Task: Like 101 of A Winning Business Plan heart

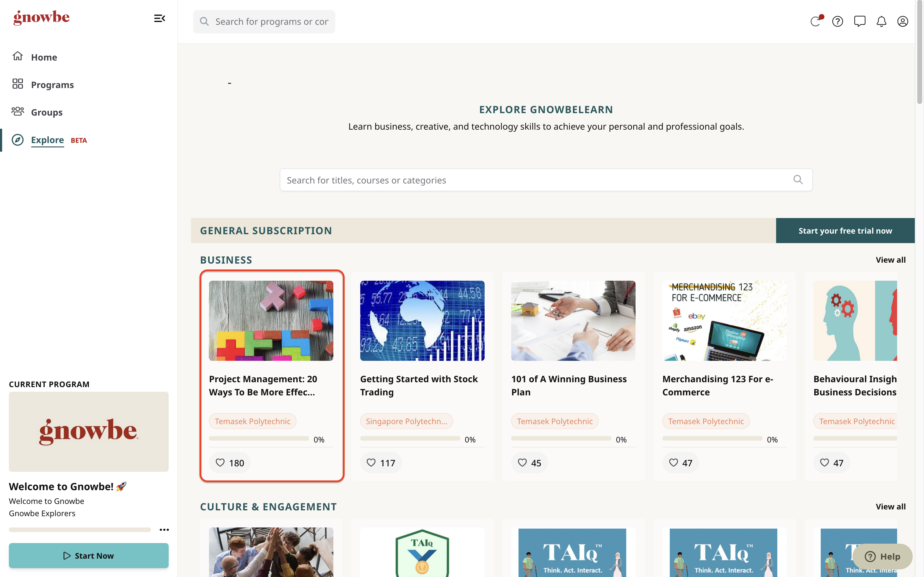Action: point(529,463)
